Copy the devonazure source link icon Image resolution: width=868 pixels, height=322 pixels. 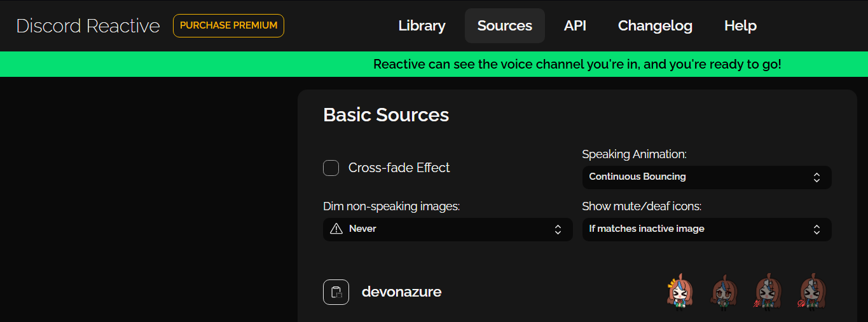tap(336, 292)
